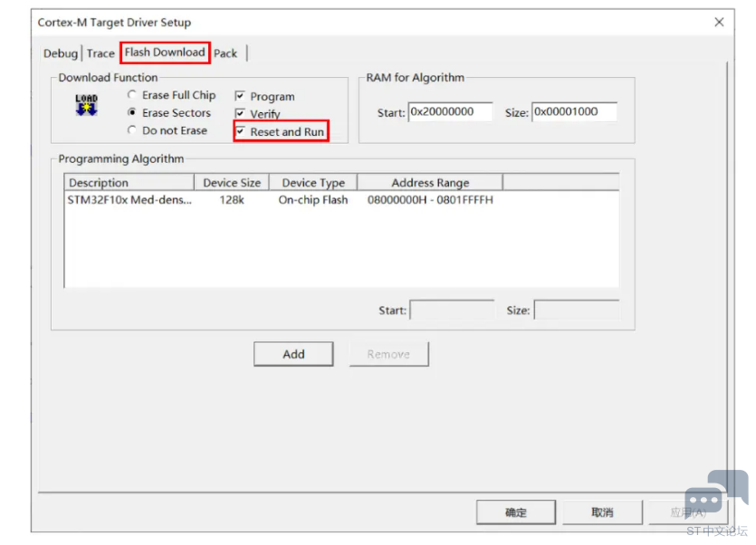
Task: Switch to the Trace tab
Action: coord(100,53)
